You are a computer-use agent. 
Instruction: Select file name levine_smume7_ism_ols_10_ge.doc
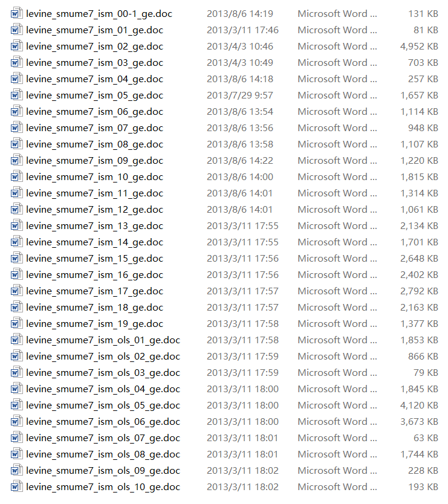point(103,487)
